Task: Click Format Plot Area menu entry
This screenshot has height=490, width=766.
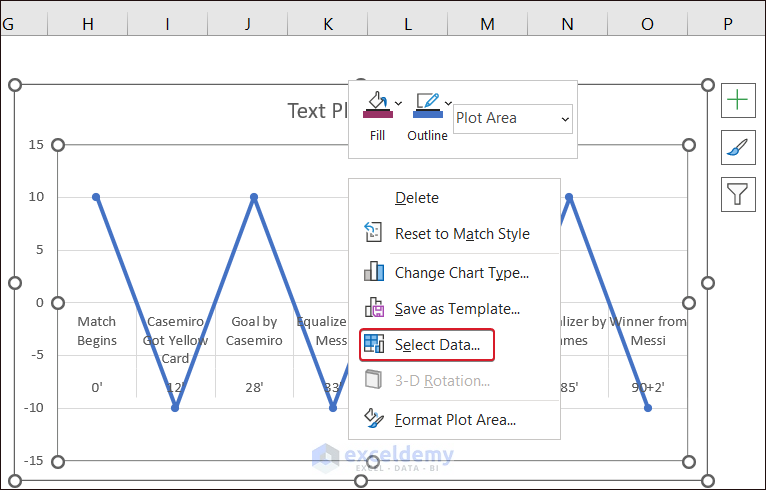Action: (455, 420)
